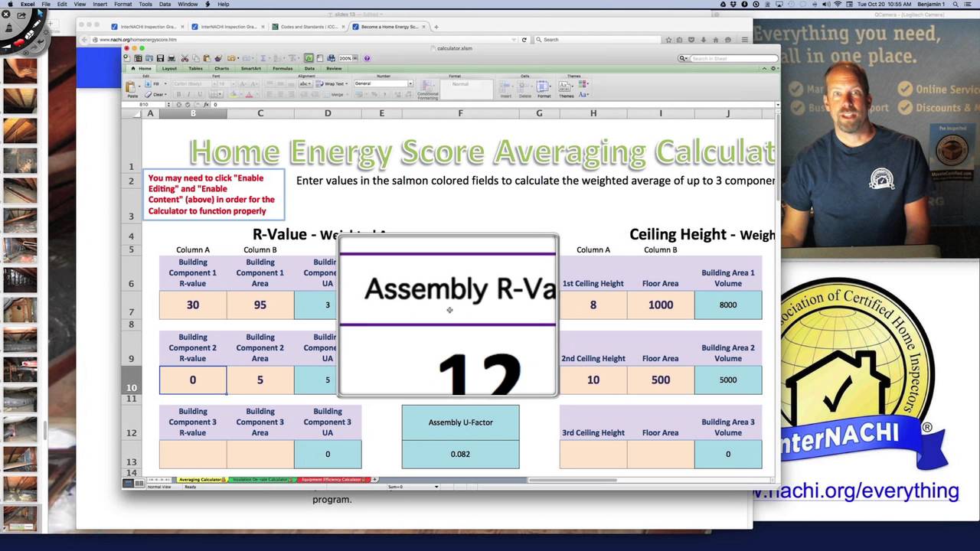Switch to Page Layout view in status bar

pyautogui.click(x=139, y=483)
